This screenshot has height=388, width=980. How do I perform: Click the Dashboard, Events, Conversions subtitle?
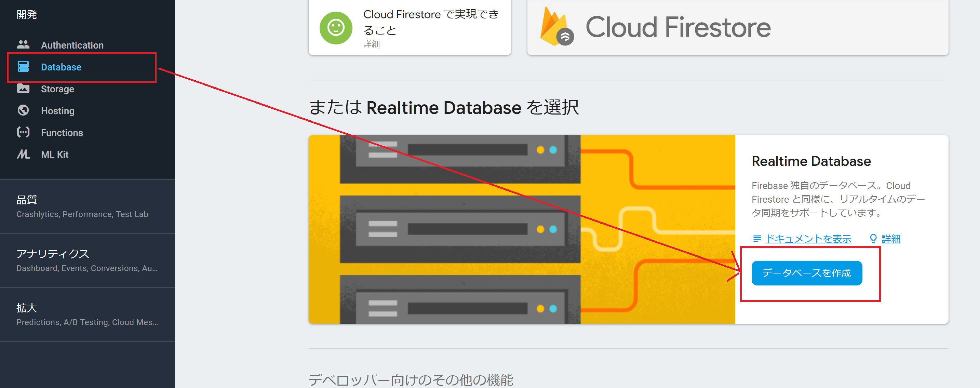pyautogui.click(x=87, y=268)
